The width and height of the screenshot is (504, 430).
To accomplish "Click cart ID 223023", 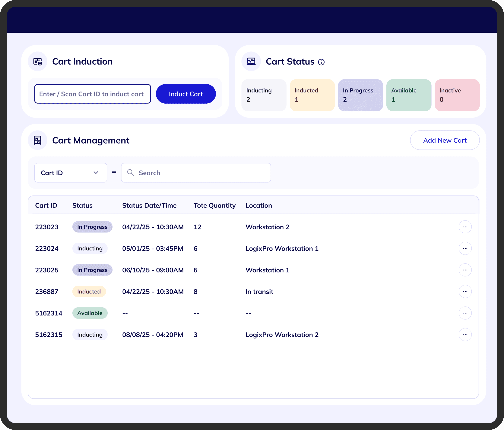I will (x=47, y=227).
